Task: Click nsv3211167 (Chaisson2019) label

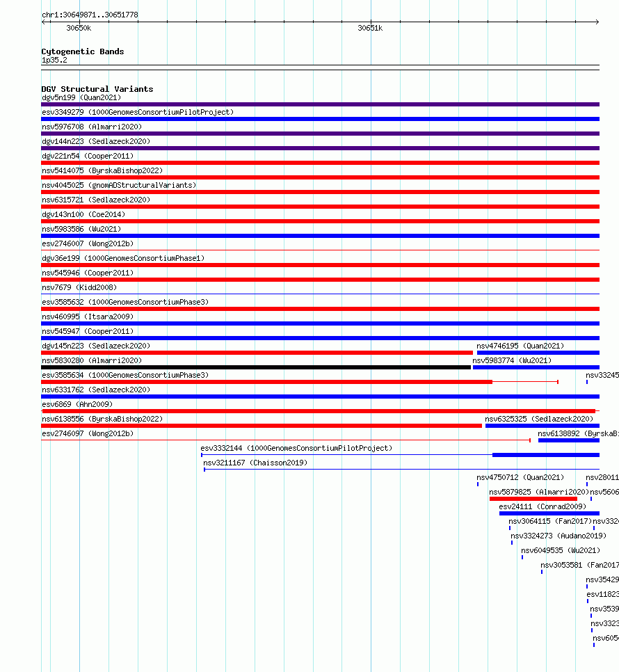Action: point(255,462)
